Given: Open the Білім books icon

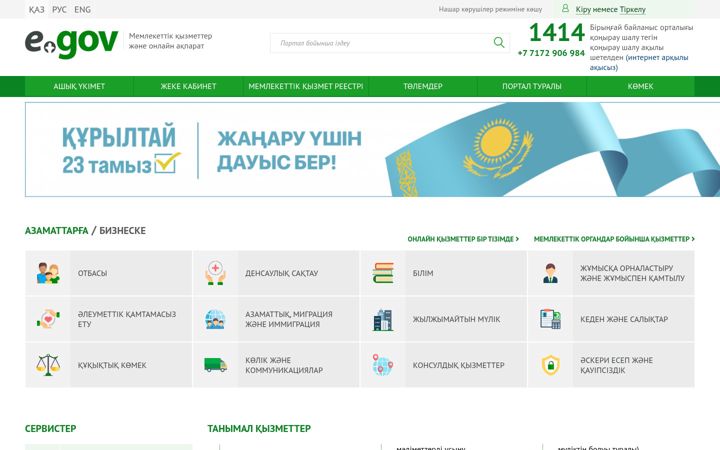Looking at the screenshot, I should tap(383, 273).
